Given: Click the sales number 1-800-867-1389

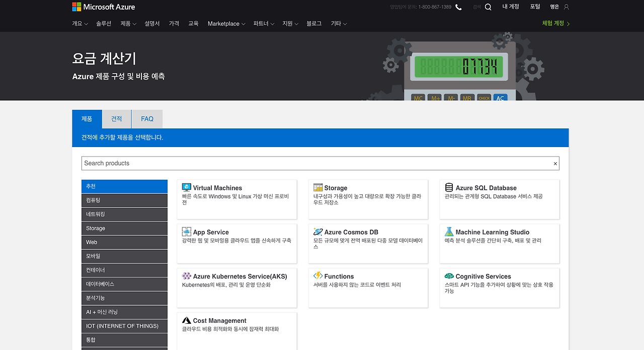Looking at the screenshot, I should (435, 7).
